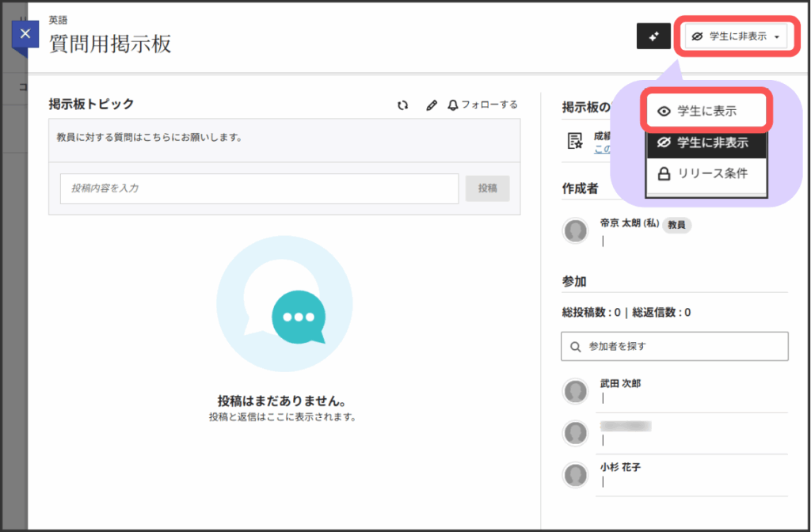The width and height of the screenshot is (811, 532).
Task: Open the 学生に非表示 visibility dropdown button
Action: click(x=735, y=36)
